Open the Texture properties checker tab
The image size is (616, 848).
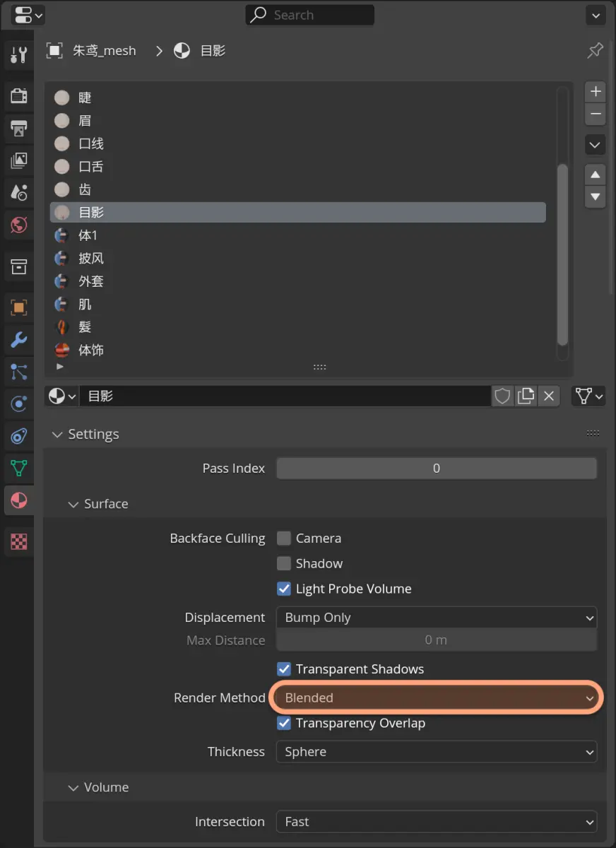(18, 542)
